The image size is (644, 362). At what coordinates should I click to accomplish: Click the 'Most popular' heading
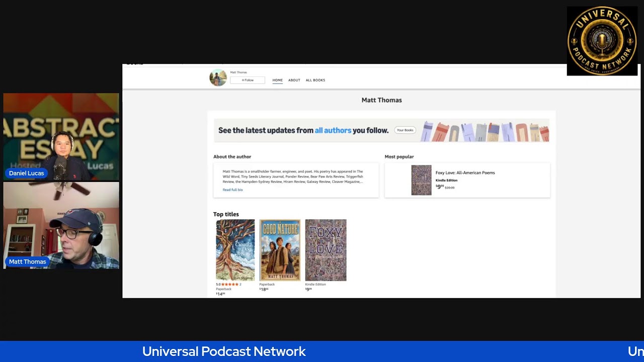(x=399, y=157)
